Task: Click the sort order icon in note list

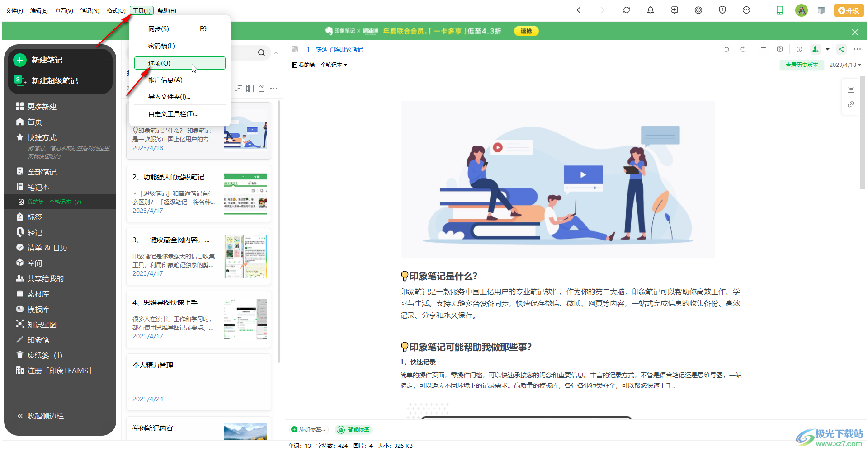Action: [x=238, y=88]
